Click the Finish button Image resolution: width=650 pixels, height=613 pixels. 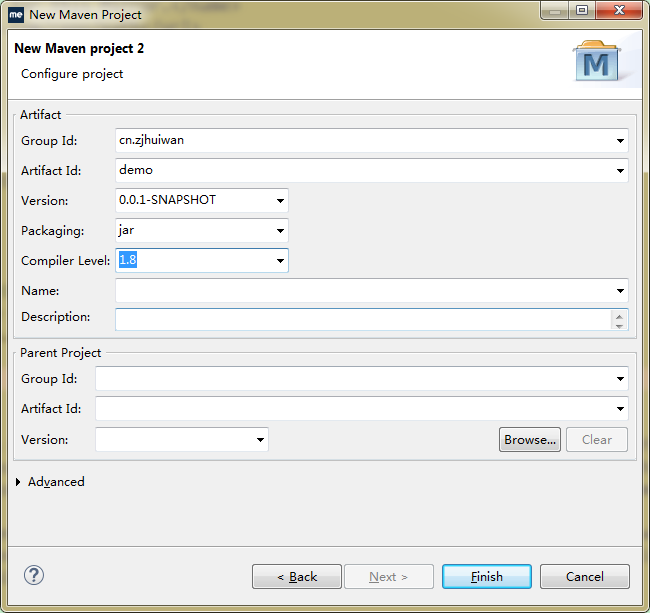pyautogui.click(x=487, y=577)
